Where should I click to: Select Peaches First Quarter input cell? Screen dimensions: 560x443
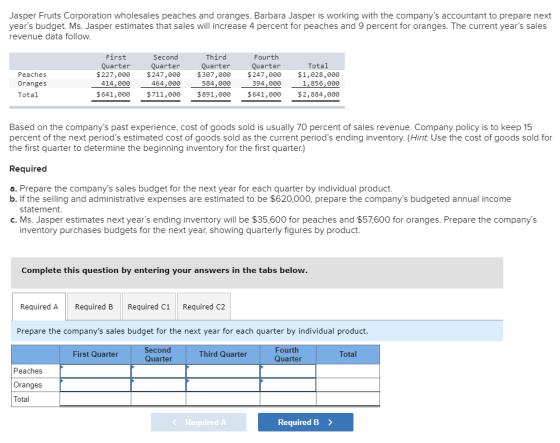[x=95, y=371]
